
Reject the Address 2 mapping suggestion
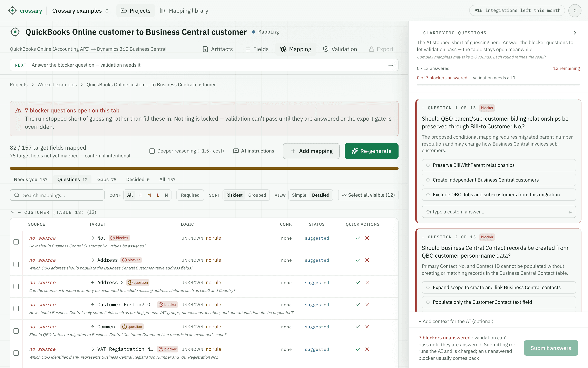point(367,283)
